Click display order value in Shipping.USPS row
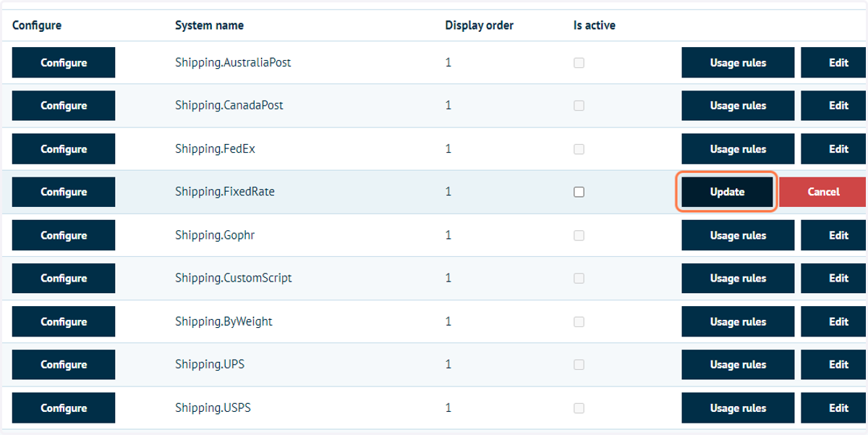868x435 pixels. tap(448, 408)
